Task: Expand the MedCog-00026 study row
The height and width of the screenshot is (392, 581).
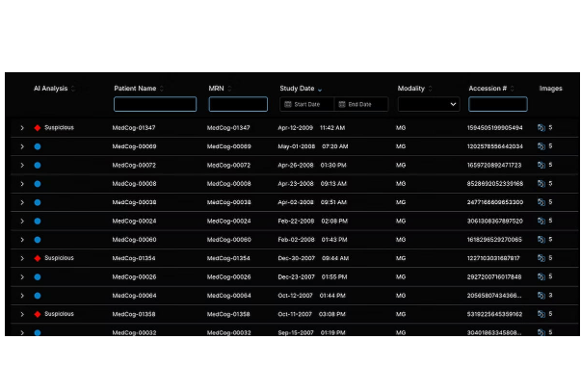Action: click(x=21, y=277)
